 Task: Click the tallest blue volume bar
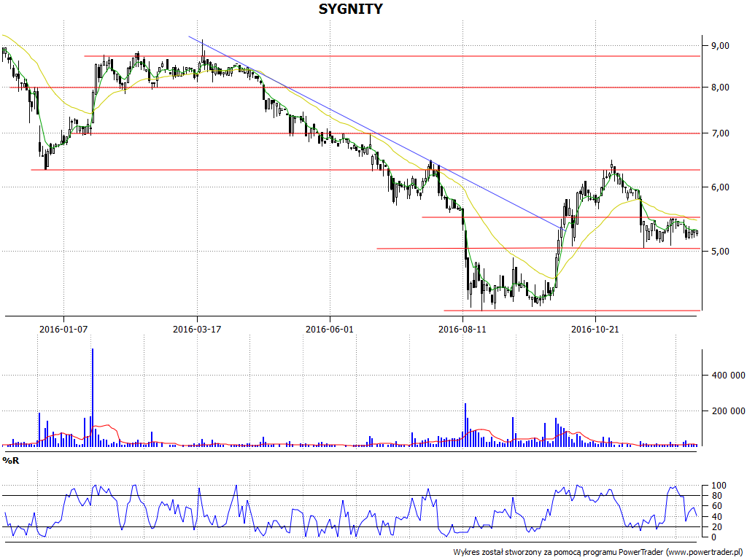click(x=93, y=397)
